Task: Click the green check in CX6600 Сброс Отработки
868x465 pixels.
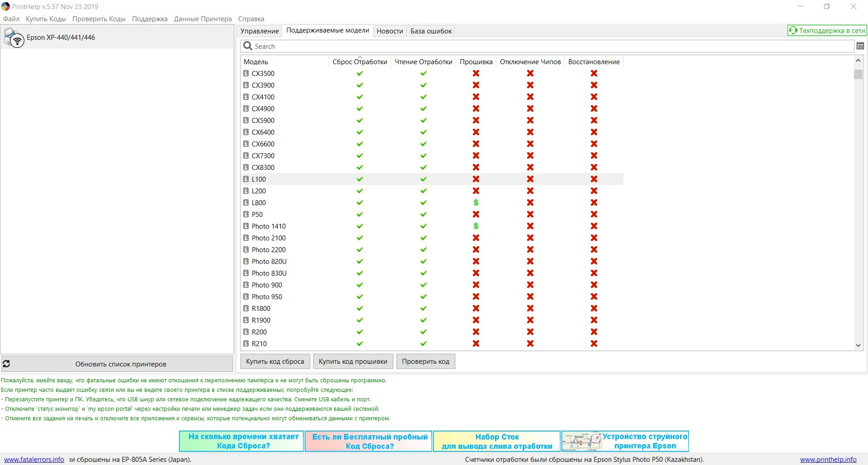Action: click(360, 144)
